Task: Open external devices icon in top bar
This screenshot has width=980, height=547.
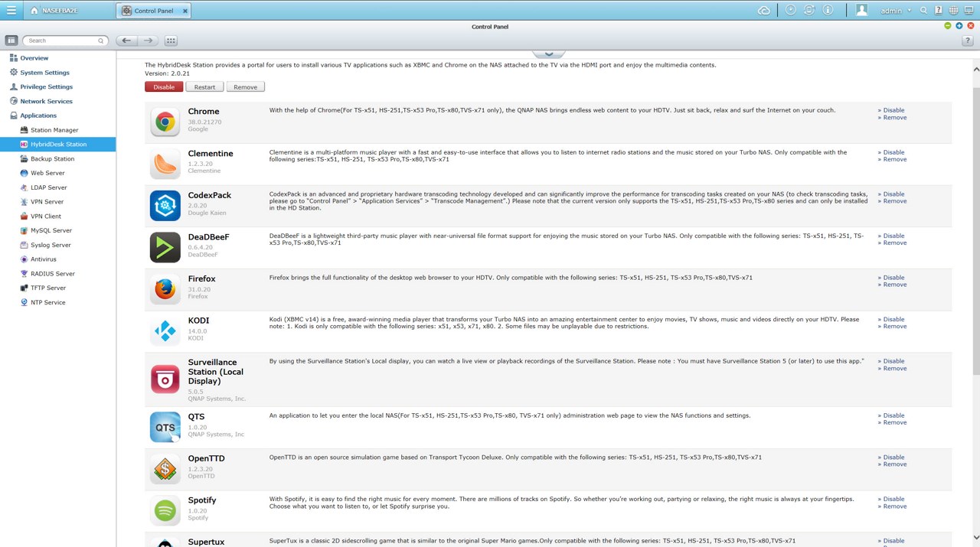Action: [x=809, y=10]
